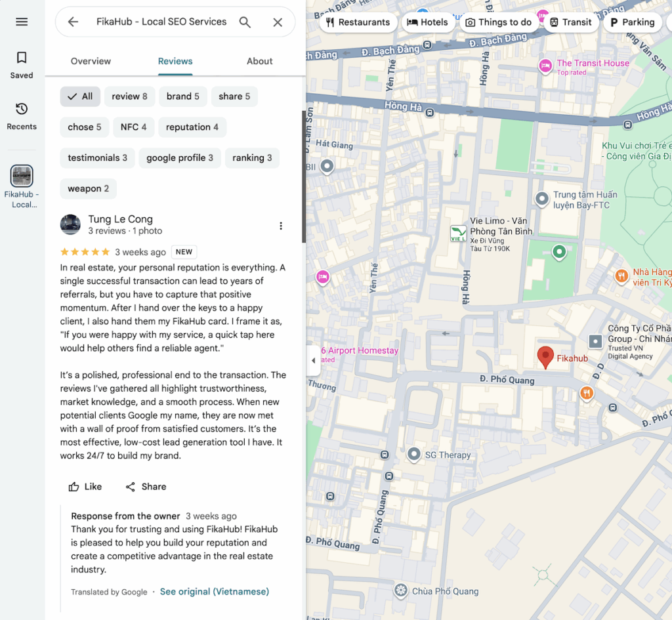Viewport: 672px width, 620px height.
Task: Click the green park marker on map
Action: point(559,251)
